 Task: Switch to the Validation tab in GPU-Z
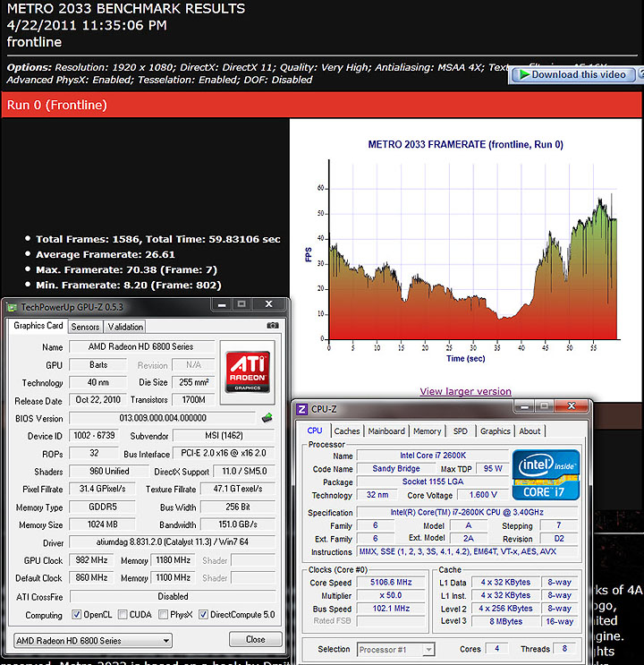click(x=125, y=327)
